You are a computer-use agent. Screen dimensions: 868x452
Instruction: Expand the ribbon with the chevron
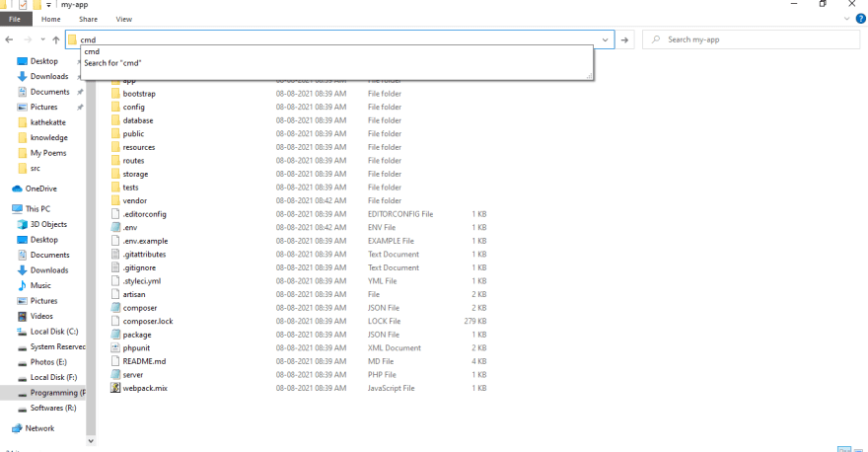[846, 19]
